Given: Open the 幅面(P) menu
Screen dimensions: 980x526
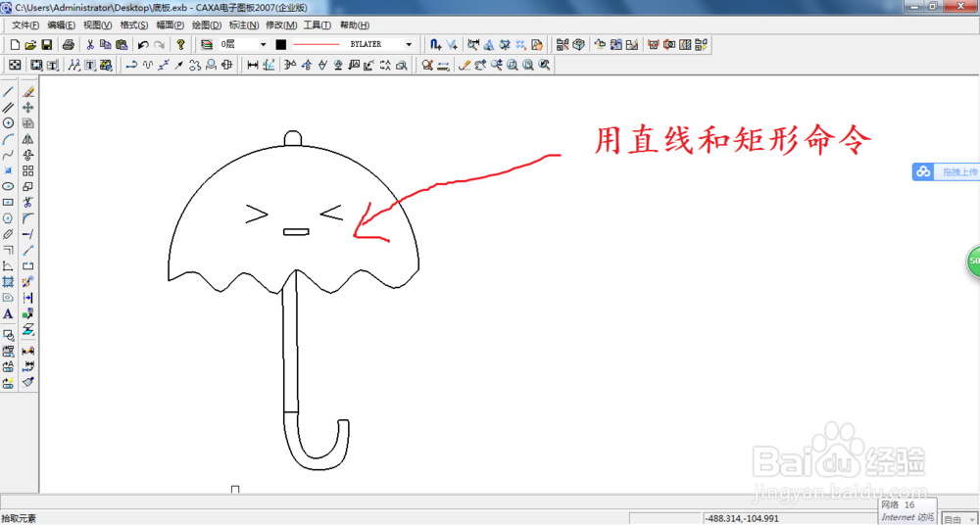Looking at the screenshot, I should click(x=170, y=25).
